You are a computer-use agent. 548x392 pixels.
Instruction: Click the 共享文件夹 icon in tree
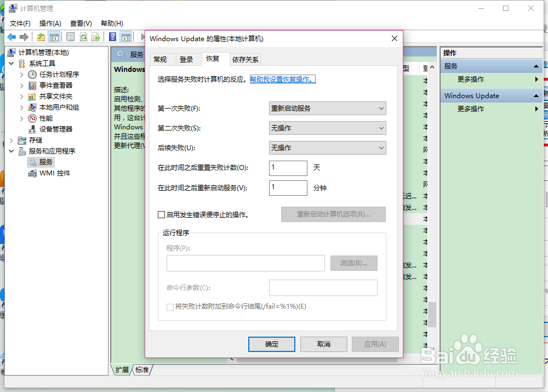click(x=32, y=96)
